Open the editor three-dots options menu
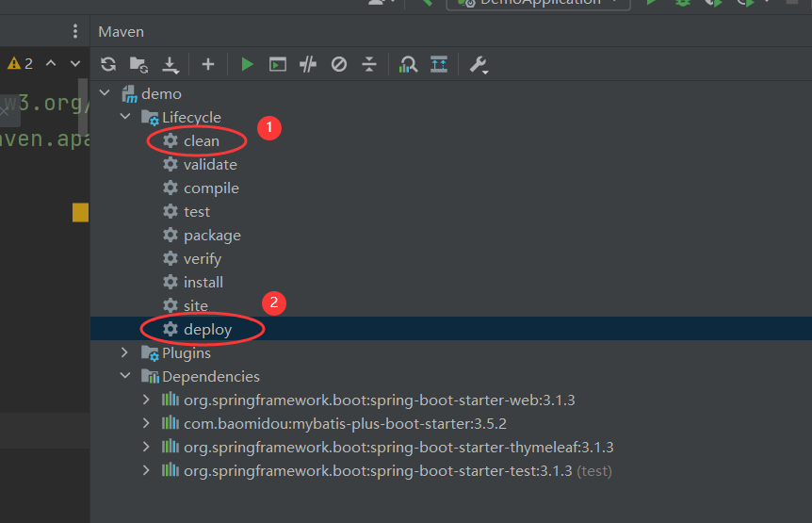 (75, 32)
